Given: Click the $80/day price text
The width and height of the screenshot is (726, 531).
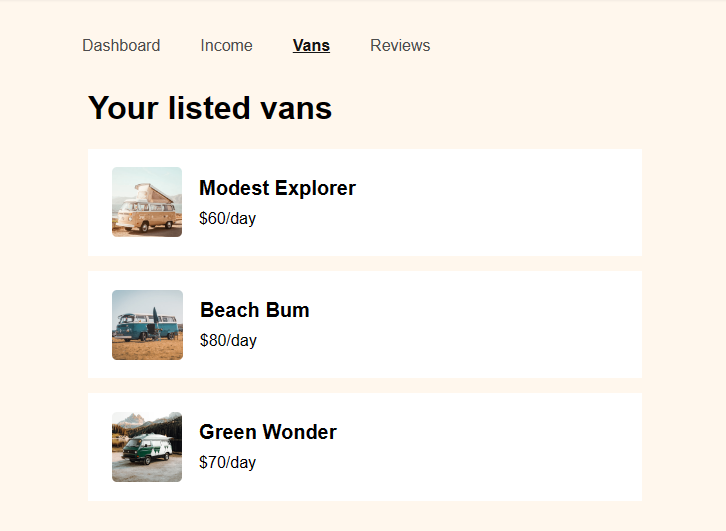Looking at the screenshot, I should 228,340.
